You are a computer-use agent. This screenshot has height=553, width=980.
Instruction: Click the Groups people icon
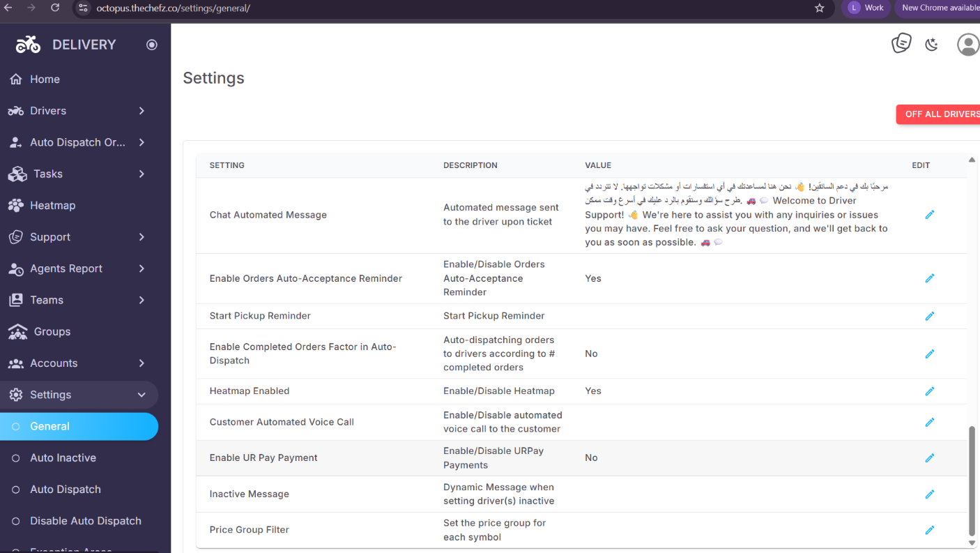[x=18, y=332]
